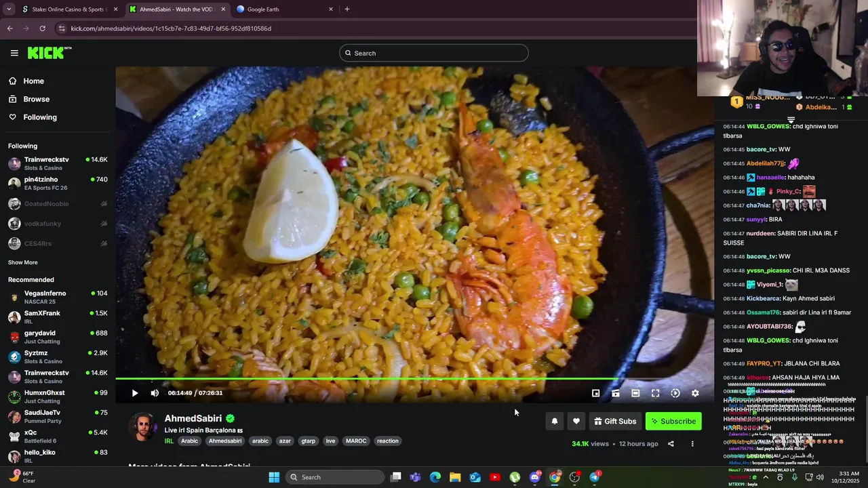Image resolution: width=868 pixels, height=488 pixels.
Task: Open Discord from taskbar
Action: click(x=535, y=477)
